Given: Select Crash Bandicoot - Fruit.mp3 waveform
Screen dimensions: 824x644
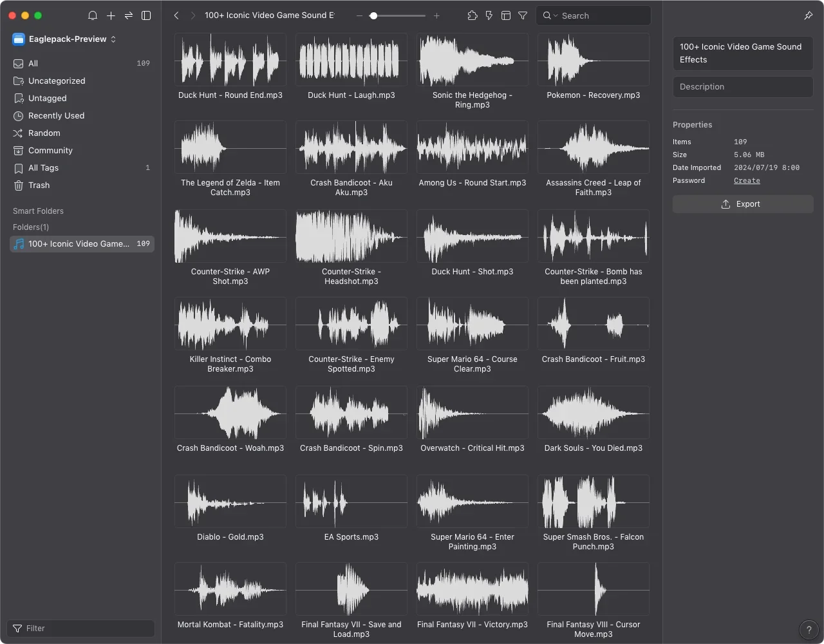Looking at the screenshot, I should [594, 324].
